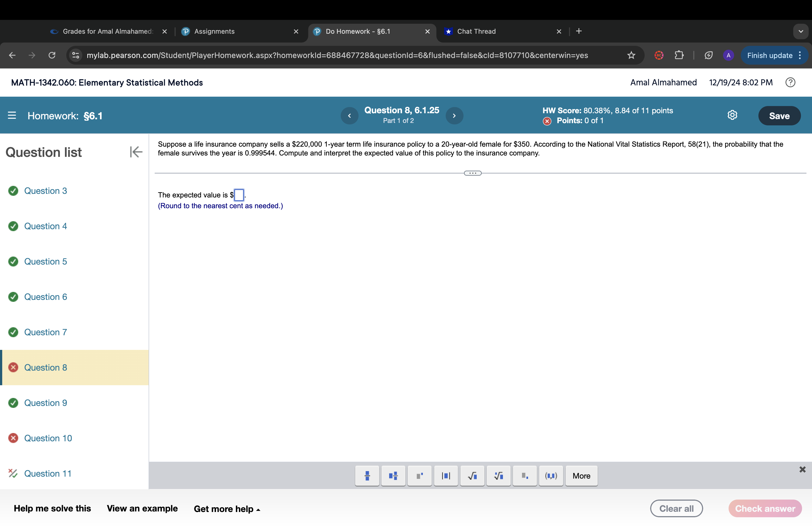Expand the ellipsis divider handle
Image resolution: width=812 pixels, height=528 pixels.
pos(473,173)
